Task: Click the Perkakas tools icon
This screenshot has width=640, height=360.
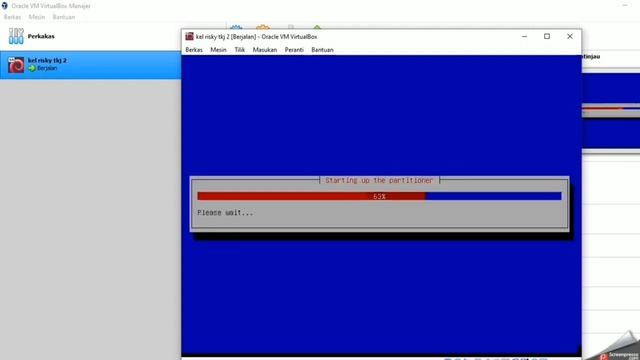Action: (16, 36)
